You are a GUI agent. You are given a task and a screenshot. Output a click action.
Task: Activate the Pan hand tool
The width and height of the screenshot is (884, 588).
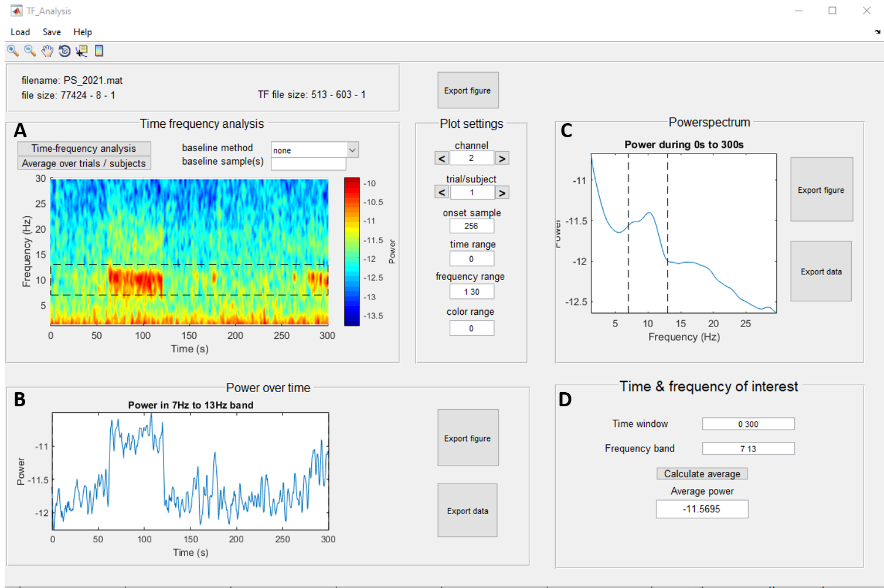pyautogui.click(x=47, y=51)
